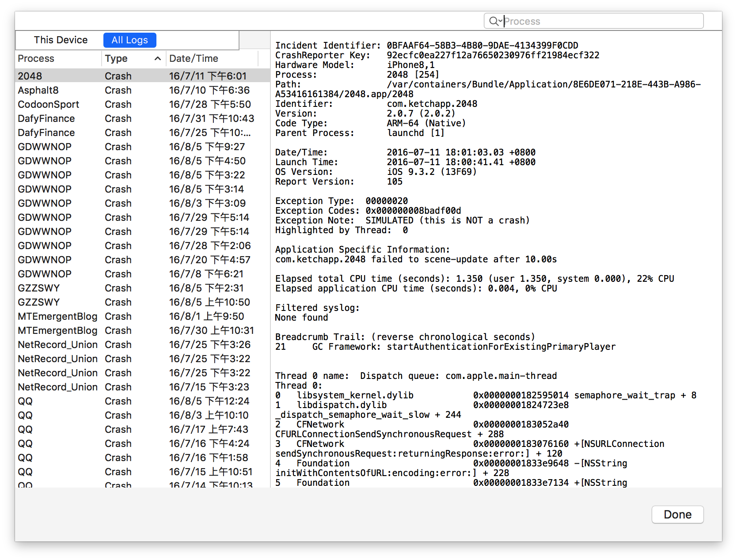The width and height of the screenshot is (737, 560).
Task: Click the Thread 0 name line
Action: pyautogui.click(x=416, y=376)
